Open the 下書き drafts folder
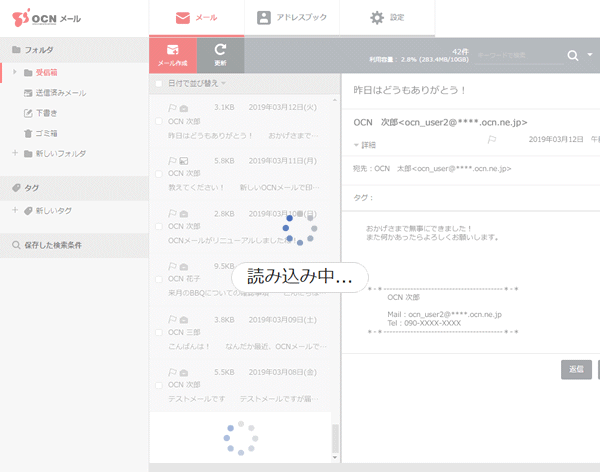 (x=46, y=113)
